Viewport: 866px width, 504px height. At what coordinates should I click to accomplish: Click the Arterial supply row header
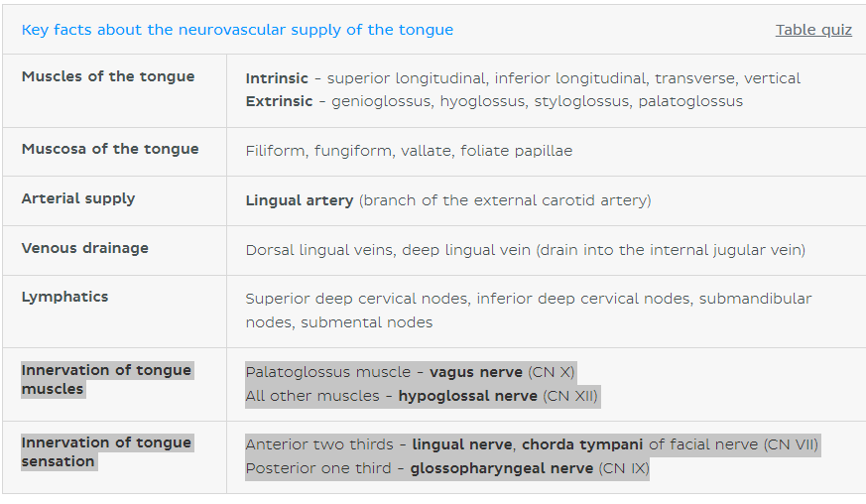[78, 198]
